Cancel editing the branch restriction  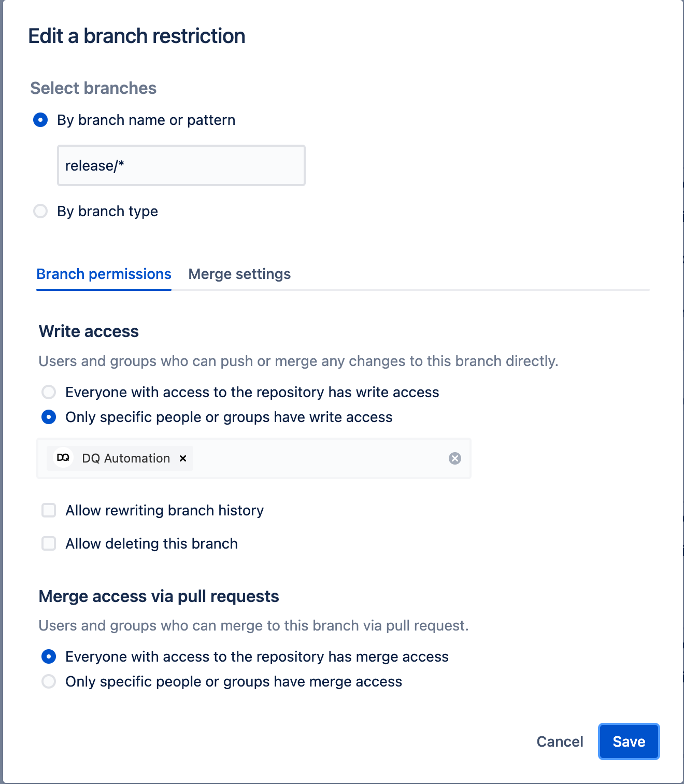pos(560,741)
